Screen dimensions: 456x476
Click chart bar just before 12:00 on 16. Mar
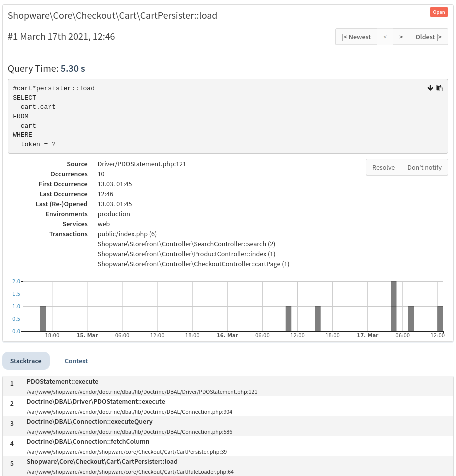(x=288, y=319)
